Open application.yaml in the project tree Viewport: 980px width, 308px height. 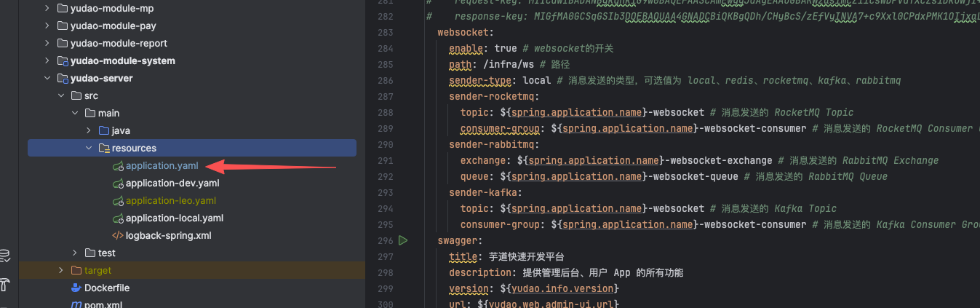162,166
